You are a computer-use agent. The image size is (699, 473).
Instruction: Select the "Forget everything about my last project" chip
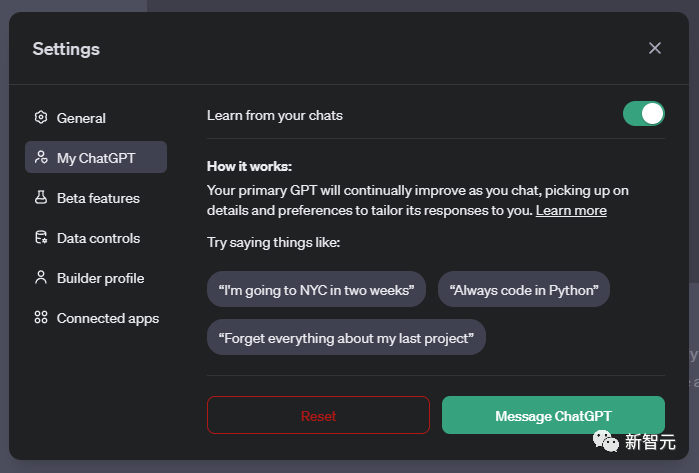point(346,338)
